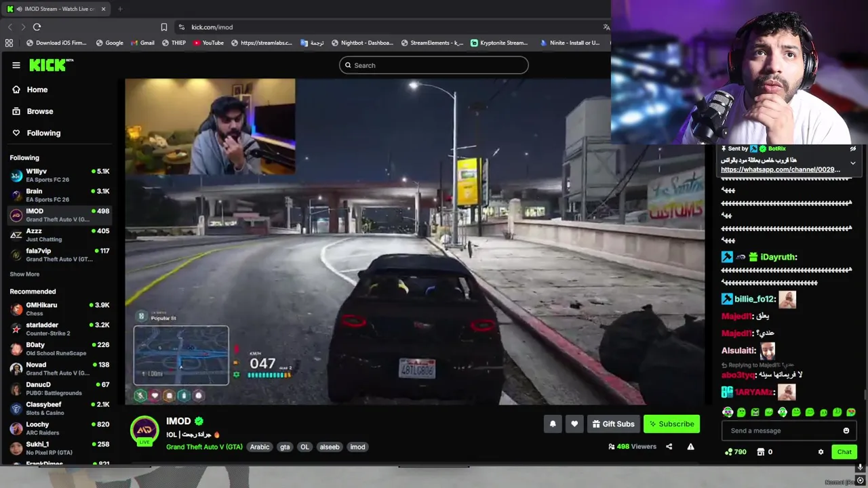This screenshot has height=488, width=868.
Task: Open the YouTube bookmark
Action: coord(208,43)
